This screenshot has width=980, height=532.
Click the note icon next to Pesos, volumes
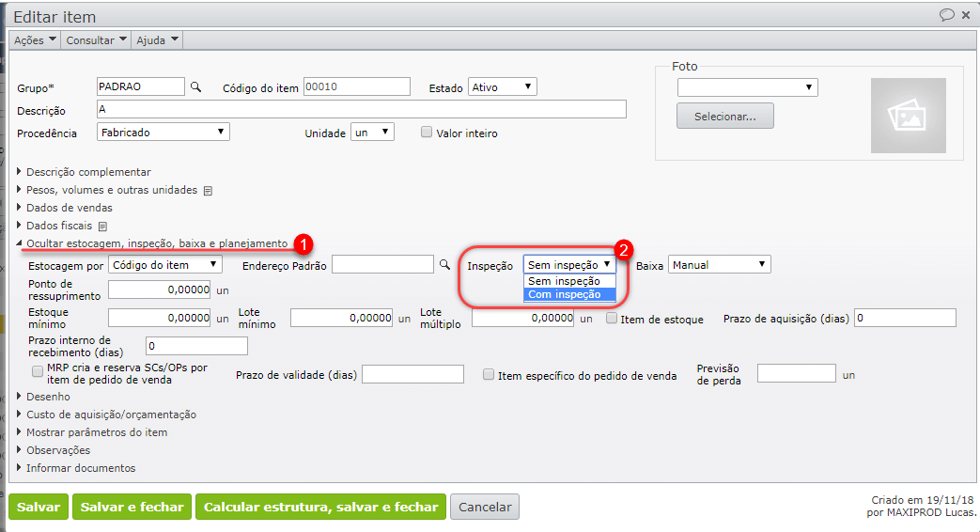coord(209,191)
